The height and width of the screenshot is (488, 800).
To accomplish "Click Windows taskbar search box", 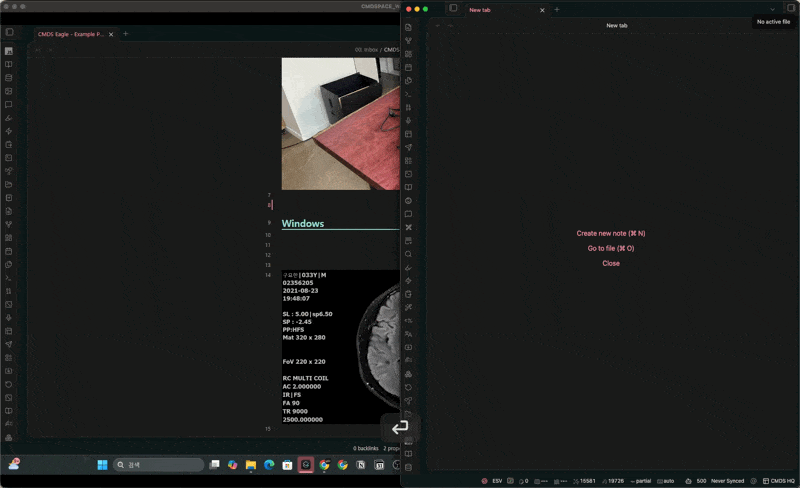I will click(x=159, y=465).
